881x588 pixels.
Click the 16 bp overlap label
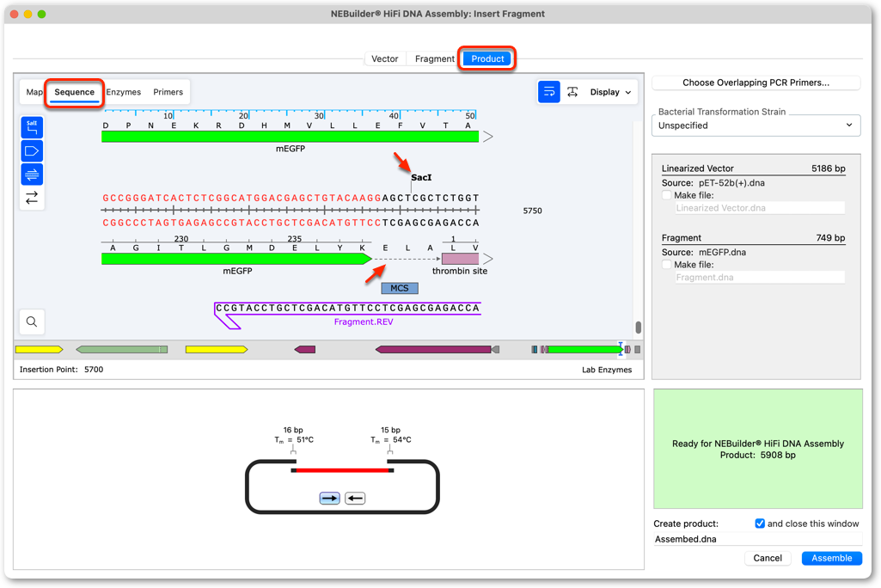(293, 430)
